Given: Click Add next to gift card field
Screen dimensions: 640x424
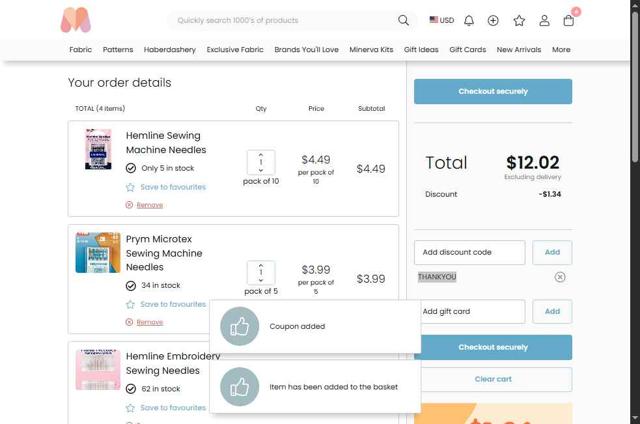Looking at the screenshot, I should click(552, 311).
